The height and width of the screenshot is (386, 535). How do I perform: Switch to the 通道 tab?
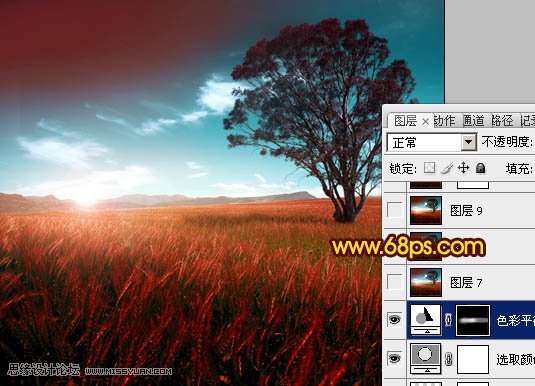[x=474, y=121]
